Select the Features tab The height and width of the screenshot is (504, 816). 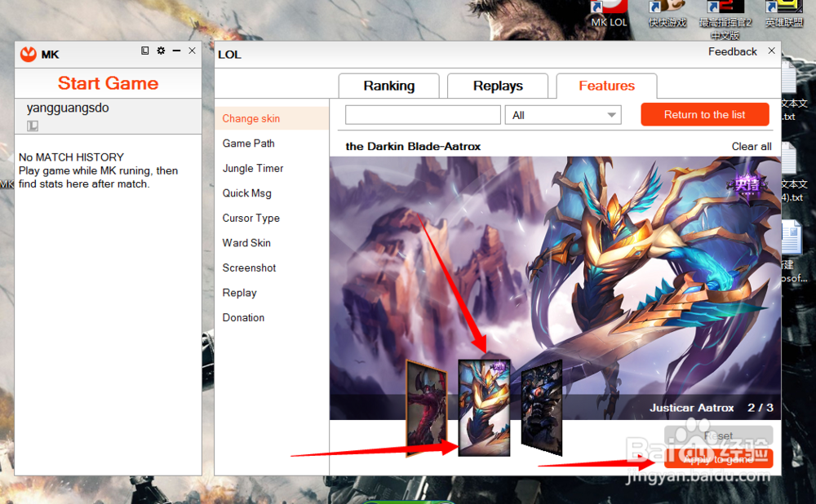pyautogui.click(x=607, y=86)
